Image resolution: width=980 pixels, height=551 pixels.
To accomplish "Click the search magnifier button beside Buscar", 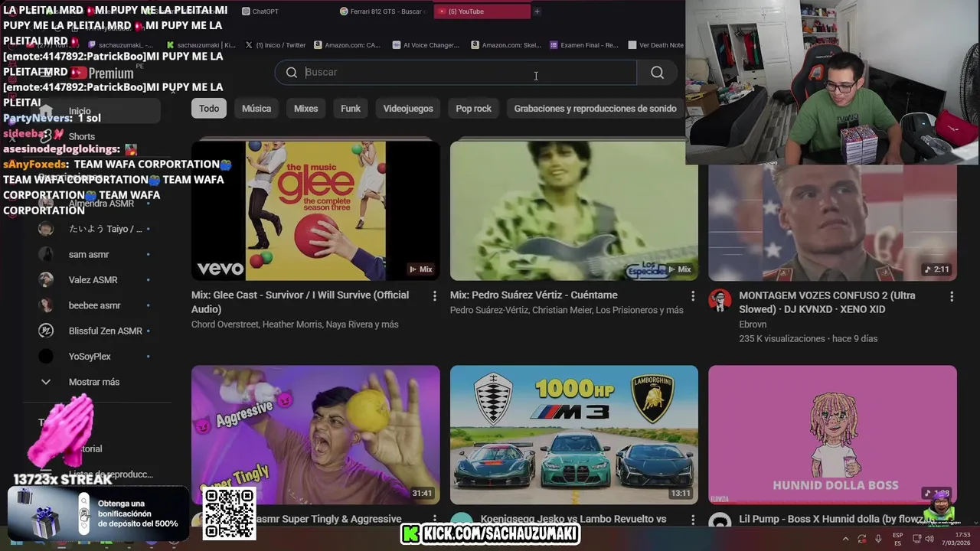I will pos(657,73).
